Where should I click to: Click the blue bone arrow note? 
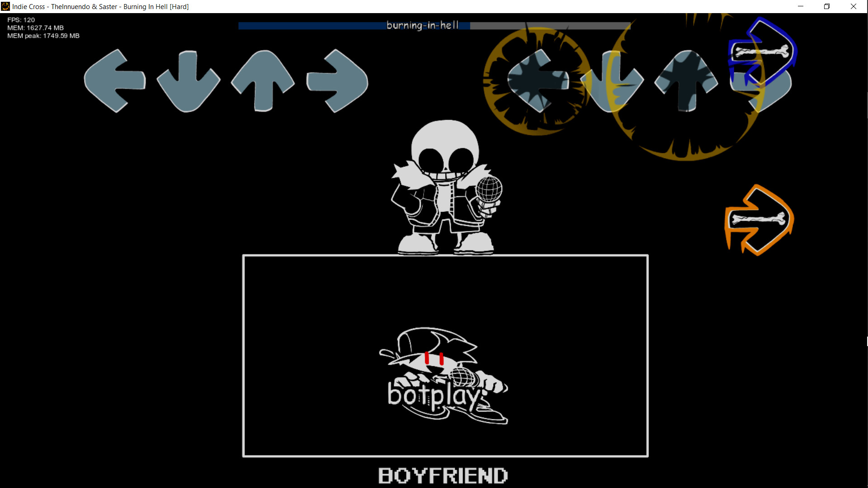(x=762, y=52)
